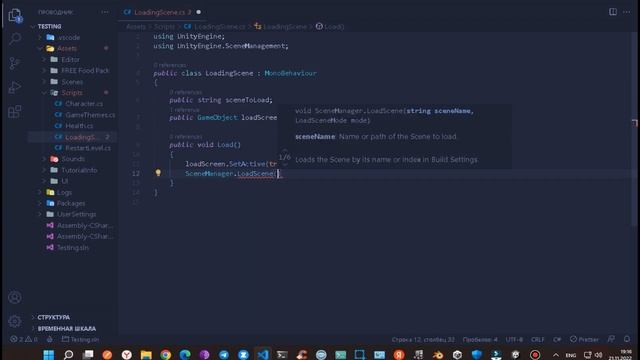Click C# language mode in status bar
This screenshot has height=360, width=640.
point(557,339)
